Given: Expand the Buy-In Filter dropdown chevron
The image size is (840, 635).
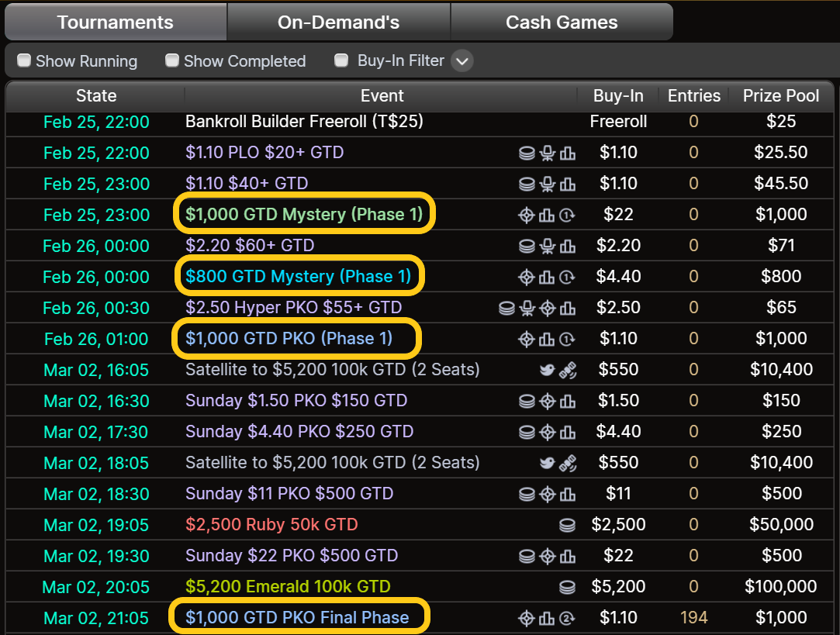Looking at the screenshot, I should (462, 61).
